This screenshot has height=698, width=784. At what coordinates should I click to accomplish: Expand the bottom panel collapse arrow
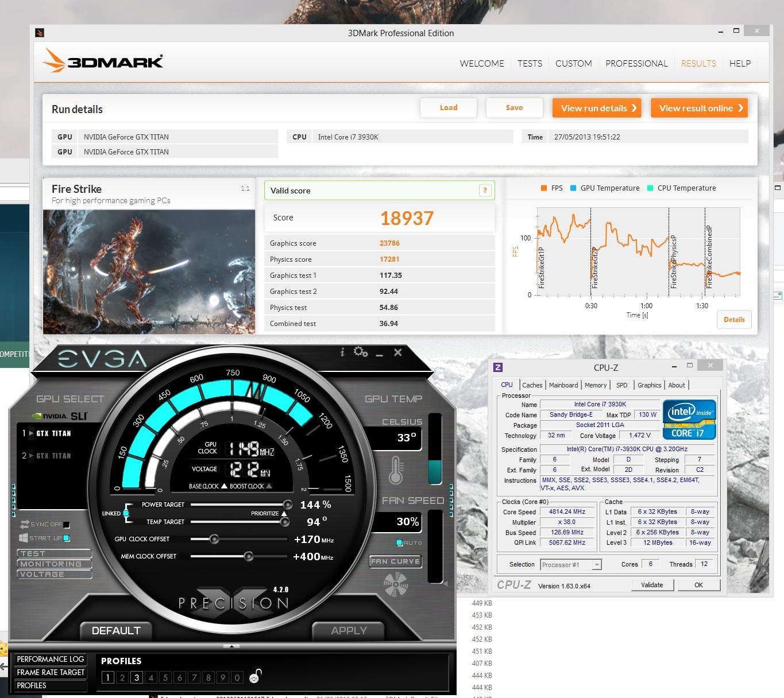coord(231,646)
